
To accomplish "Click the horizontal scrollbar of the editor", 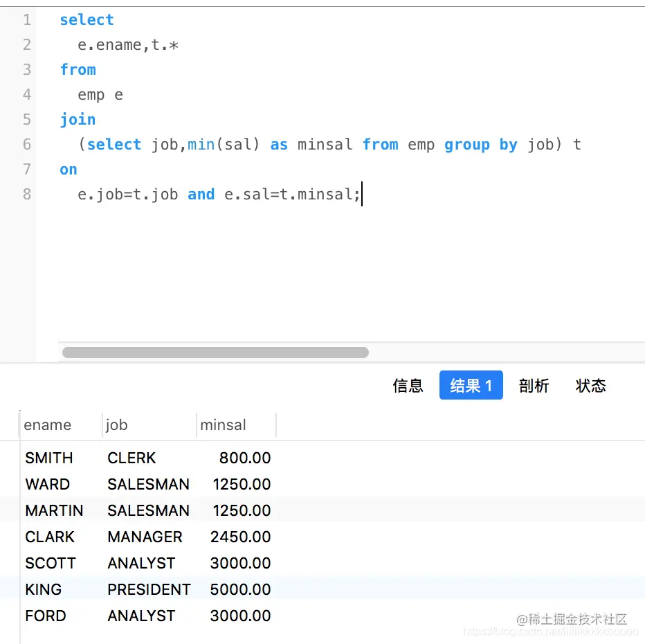I will [x=215, y=352].
